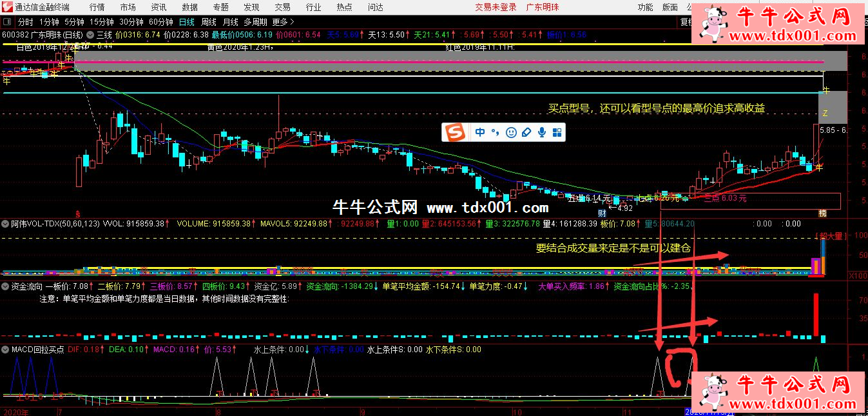Image resolution: width=868 pixels, height=416 pixels.
Task: Click the 三点 6.03 元 price label
Action: coord(725,198)
